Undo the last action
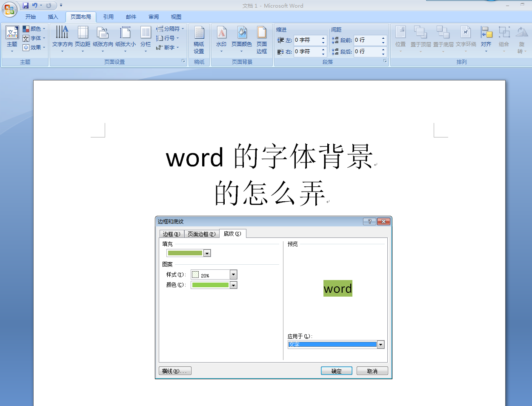532x406 pixels. (35, 6)
